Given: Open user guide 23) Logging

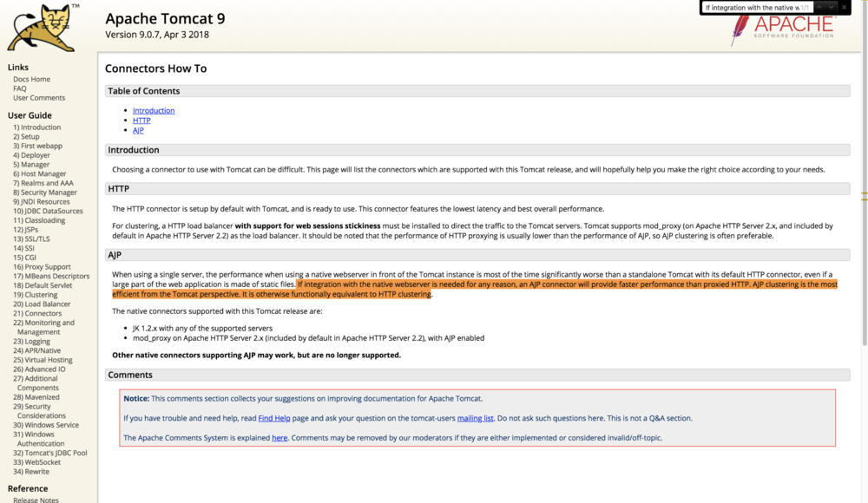Looking at the screenshot, I should point(31,342).
